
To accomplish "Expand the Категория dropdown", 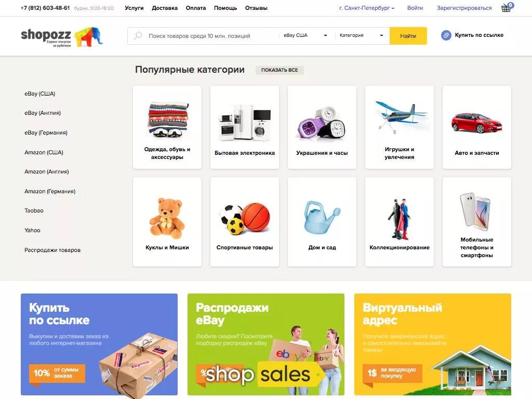I will tap(362, 35).
